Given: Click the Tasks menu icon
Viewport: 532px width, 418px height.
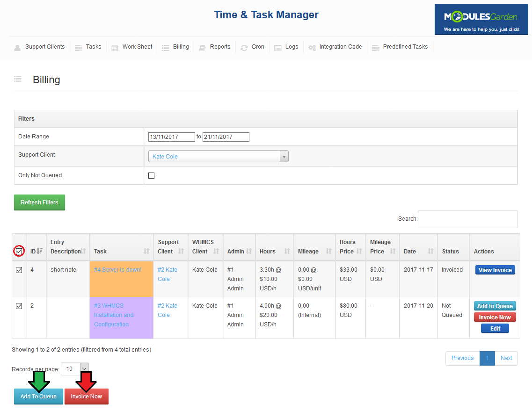Looking at the screenshot, I should (x=79, y=48).
